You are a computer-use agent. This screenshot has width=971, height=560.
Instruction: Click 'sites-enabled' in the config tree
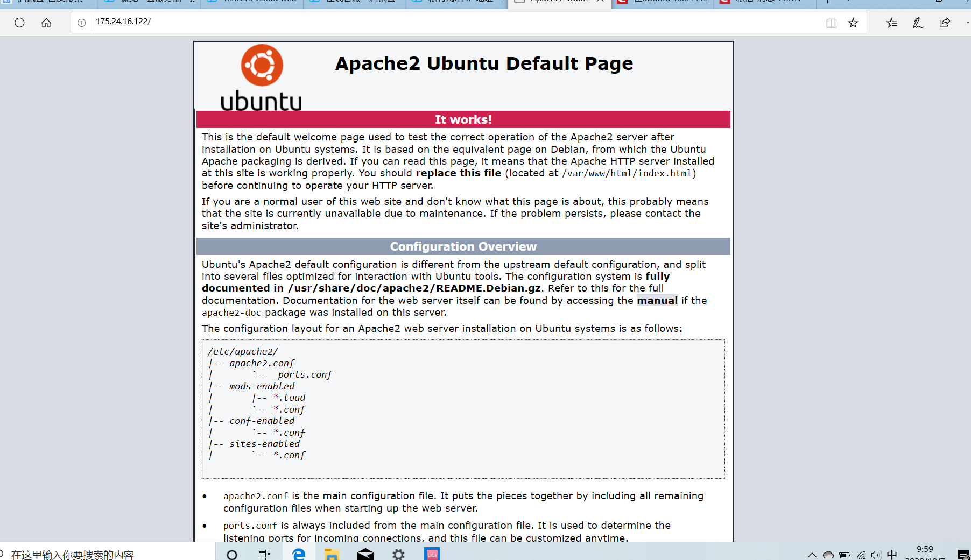tap(264, 444)
